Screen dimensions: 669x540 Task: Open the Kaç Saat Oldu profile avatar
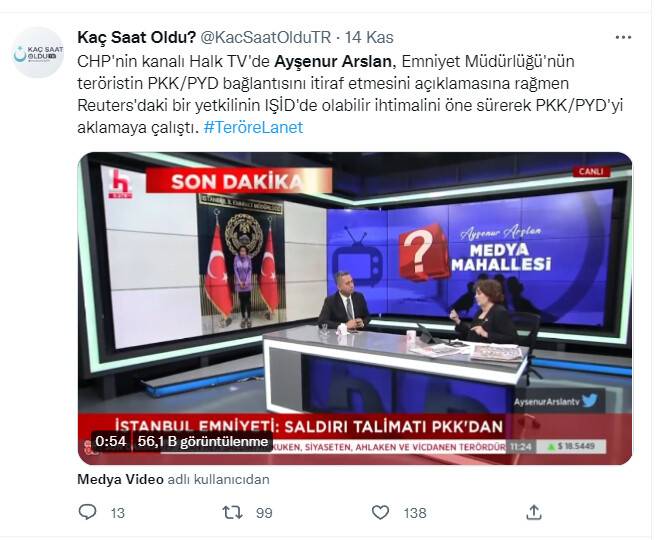38,53
